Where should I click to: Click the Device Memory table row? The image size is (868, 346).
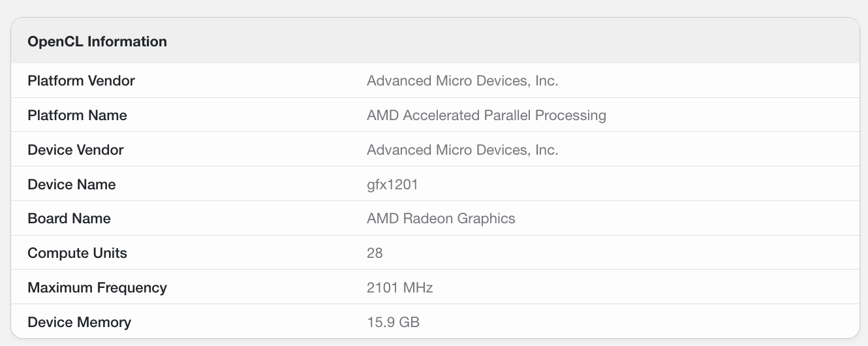pyautogui.click(x=435, y=322)
